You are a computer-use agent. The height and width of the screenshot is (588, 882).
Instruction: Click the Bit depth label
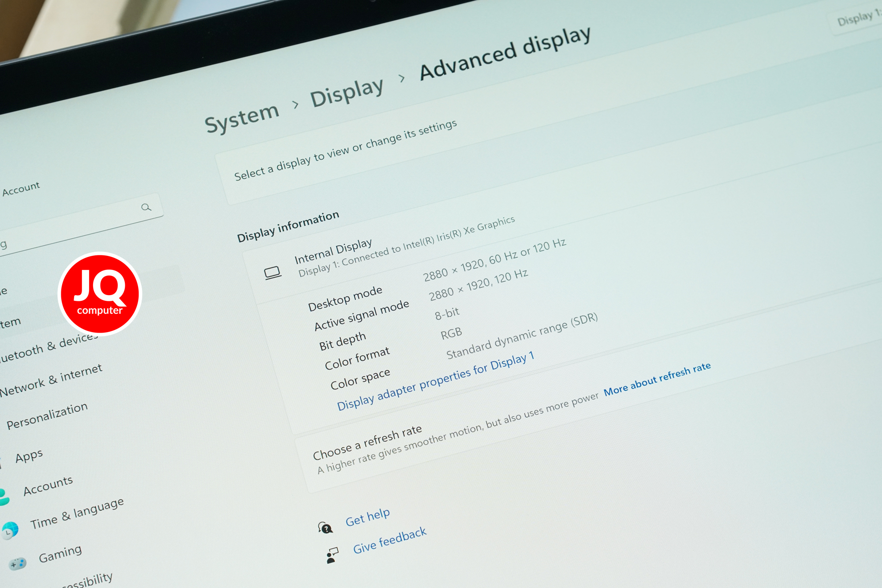pos(342,341)
